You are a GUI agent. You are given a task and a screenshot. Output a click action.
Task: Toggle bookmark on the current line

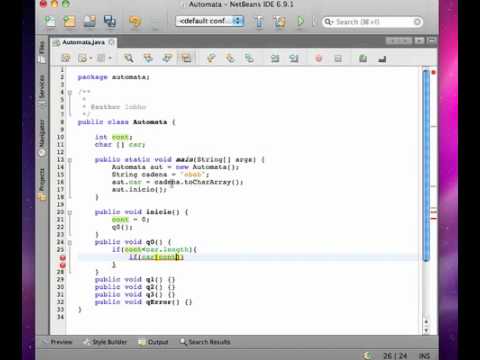coord(249,59)
